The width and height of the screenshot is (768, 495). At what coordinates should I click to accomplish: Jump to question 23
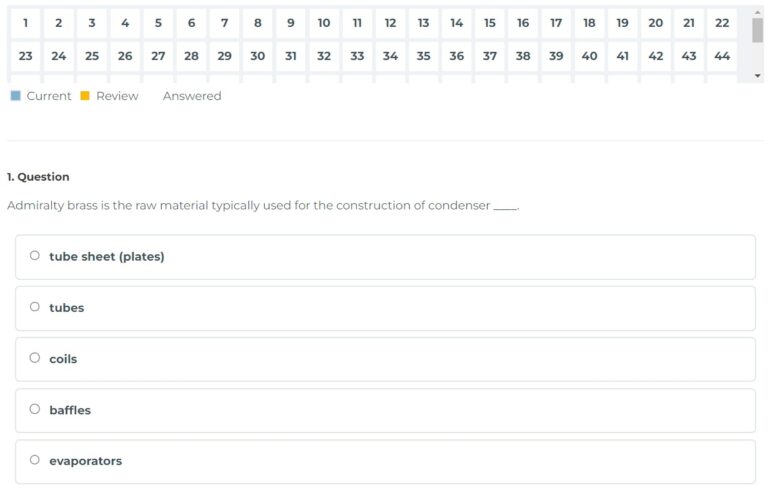tap(25, 56)
